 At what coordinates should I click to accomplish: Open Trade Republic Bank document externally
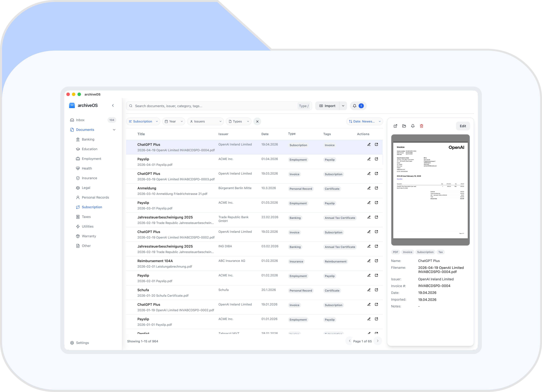tap(376, 217)
